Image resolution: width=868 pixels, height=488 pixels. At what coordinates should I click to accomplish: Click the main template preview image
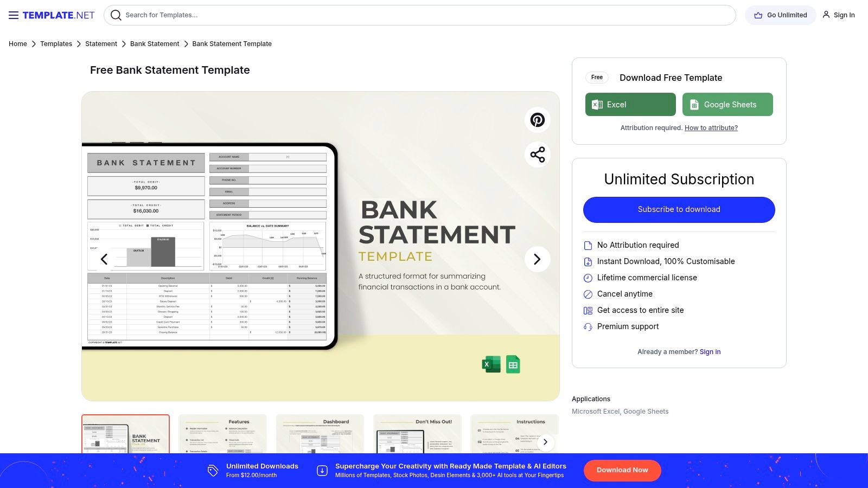pos(321,246)
